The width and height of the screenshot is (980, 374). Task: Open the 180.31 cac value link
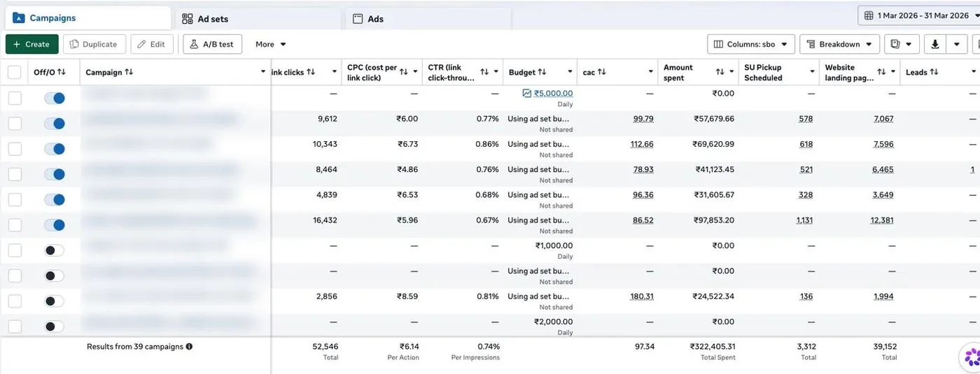point(642,296)
